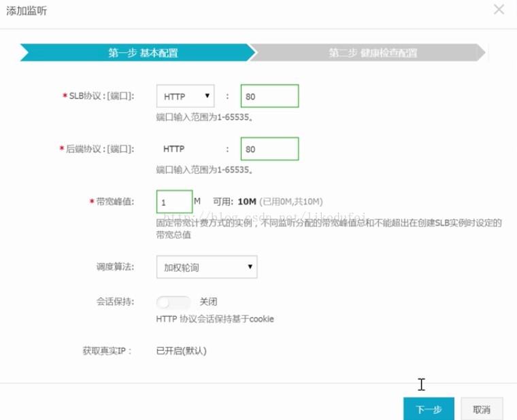
Task: Click the 已开启(默认) value text
Action: pos(182,351)
